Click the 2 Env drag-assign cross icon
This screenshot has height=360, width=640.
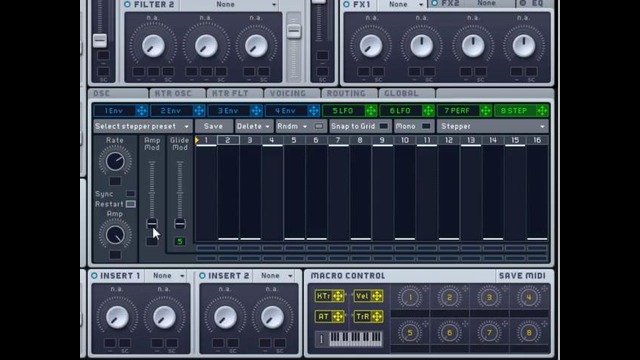tap(199, 111)
